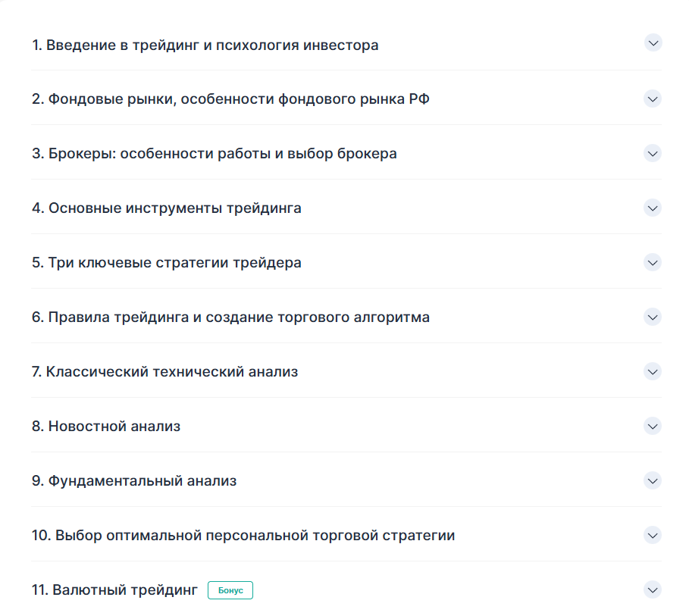
Task: Toggle chevron beside Классический технический анализ
Action: [x=653, y=371]
